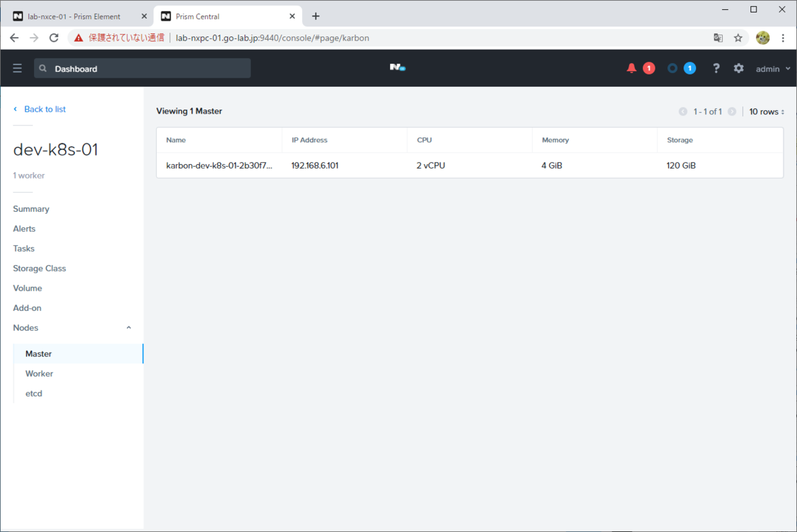Bookmark this page with star

(x=738, y=38)
